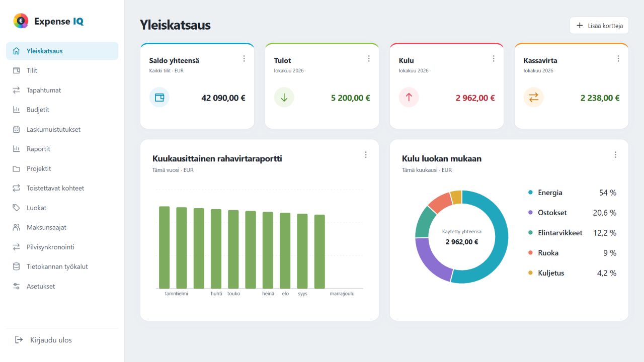Click the Raportit bar chart icon
Image resolution: width=644 pixels, height=362 pixels.
click(x=17, y=149)
